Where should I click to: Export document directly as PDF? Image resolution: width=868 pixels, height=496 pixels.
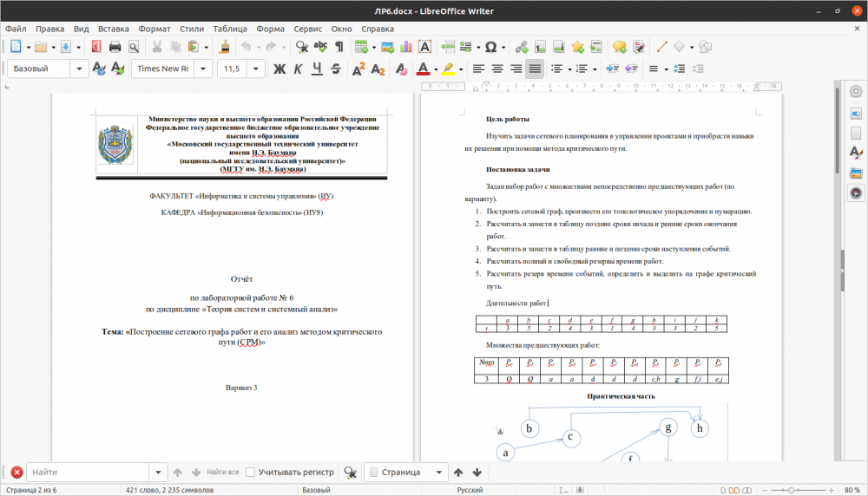click(x=95, y=47)
